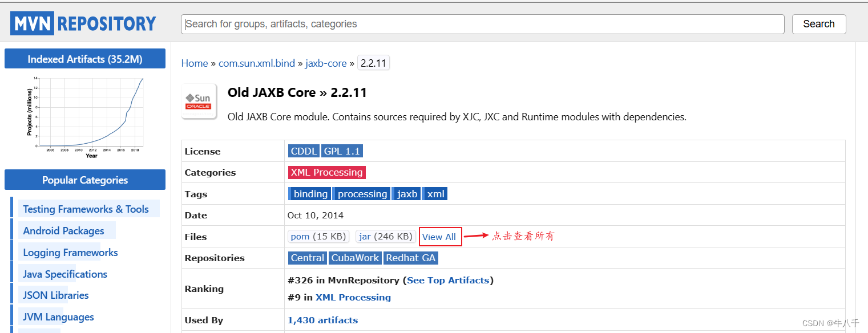868x333 pixels.
Task: Open Android Packages category
Action: pyautogui.click(x=63, y=231)
